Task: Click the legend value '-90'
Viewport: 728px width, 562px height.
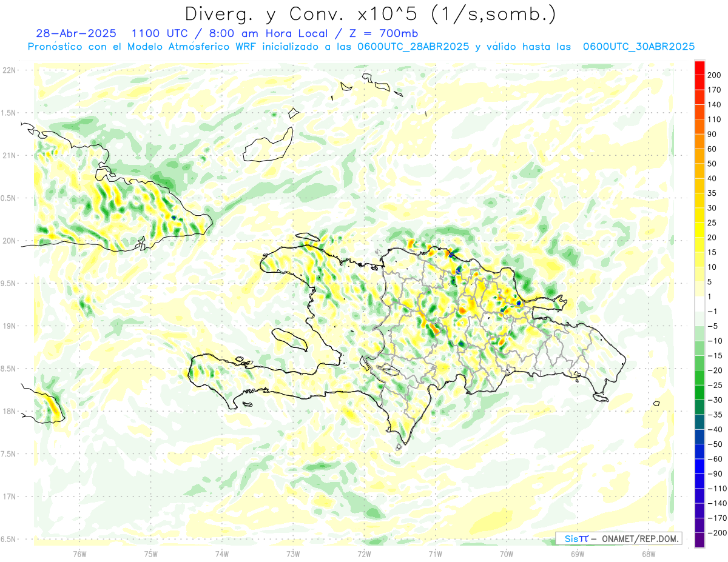Action: tap(714, 474)
